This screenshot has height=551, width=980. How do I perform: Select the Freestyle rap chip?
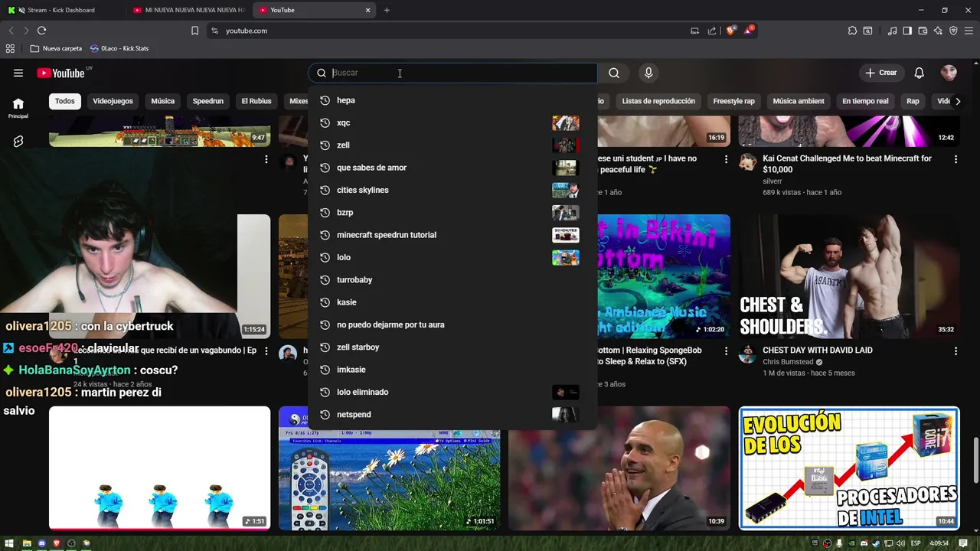pyautogui.click(x=733, y=101)
